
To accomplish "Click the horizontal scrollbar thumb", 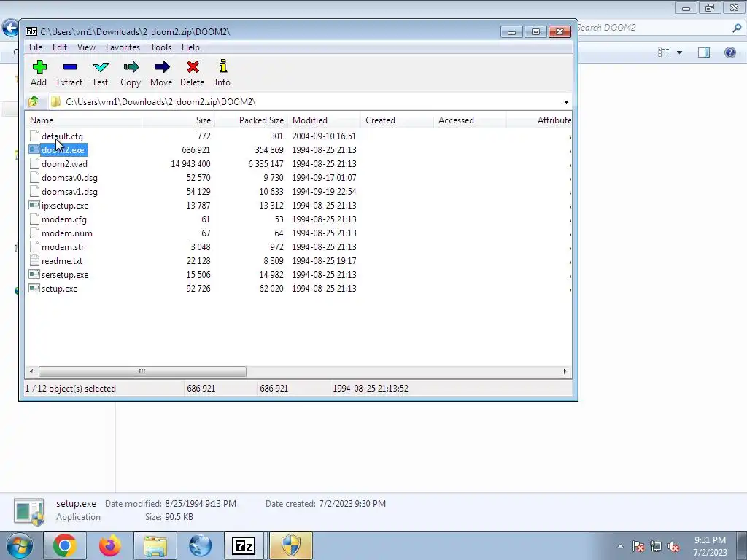I will [x=142, y=371].
